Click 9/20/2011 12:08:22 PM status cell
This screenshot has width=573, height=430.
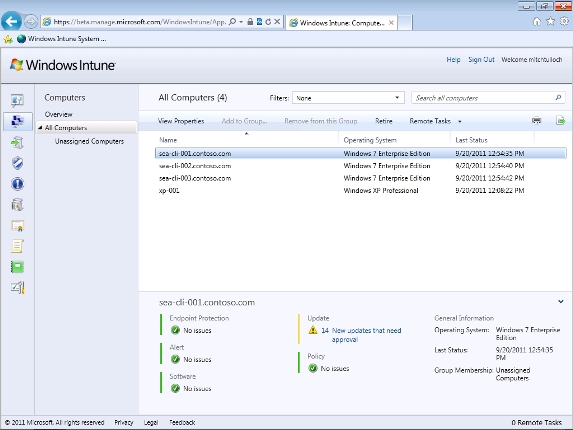pyautogui.click(x=490, y=190)
